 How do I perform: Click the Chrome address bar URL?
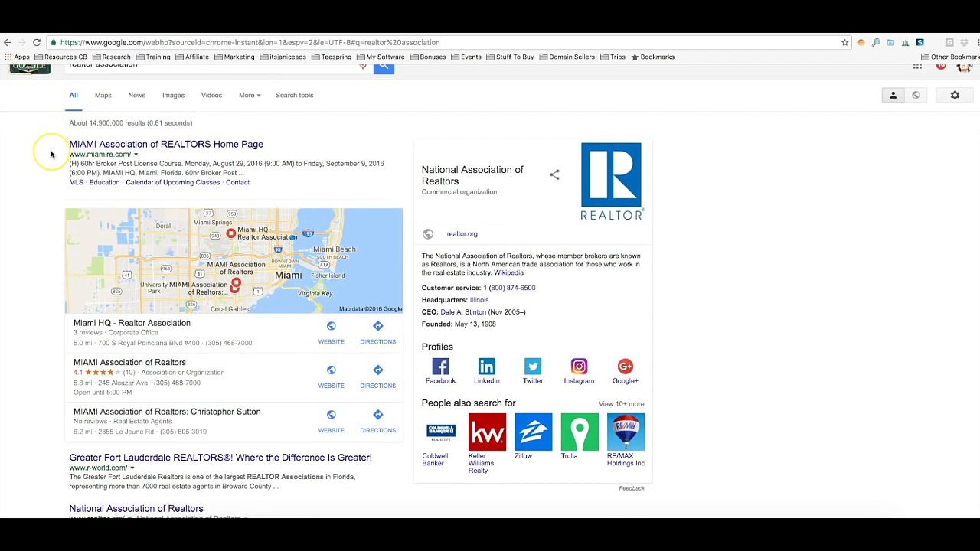tap(250, 43)
